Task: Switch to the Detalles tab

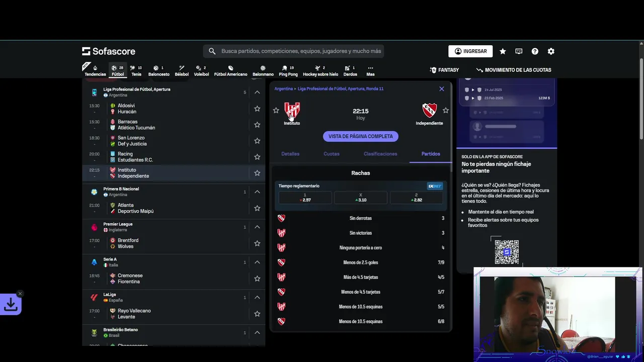Action: coord(290,154)
